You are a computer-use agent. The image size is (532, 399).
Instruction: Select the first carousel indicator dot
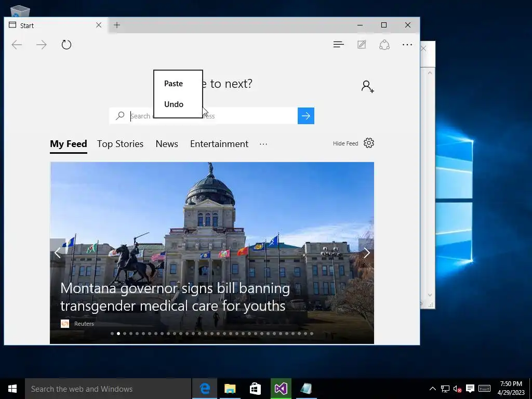112,334
